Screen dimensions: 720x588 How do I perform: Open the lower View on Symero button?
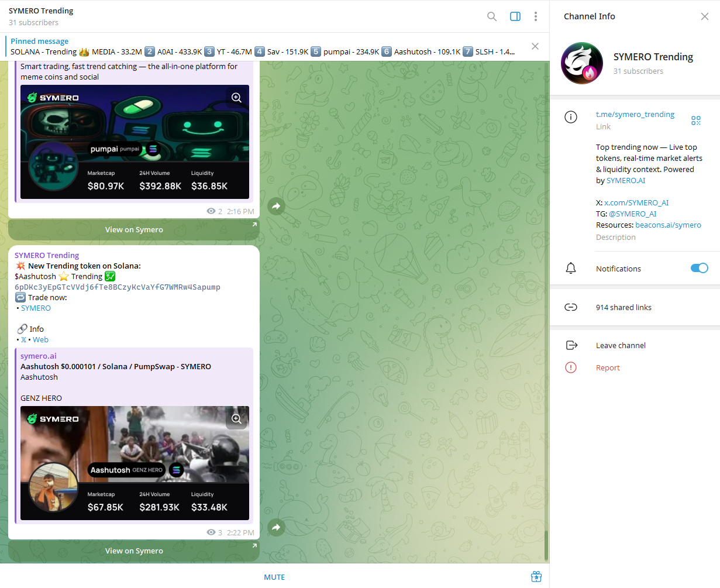(x=134, y=551)
